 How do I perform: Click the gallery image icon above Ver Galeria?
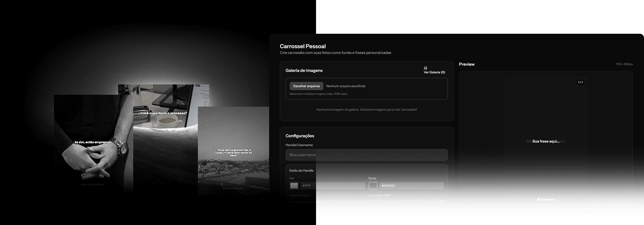[425, 68]
